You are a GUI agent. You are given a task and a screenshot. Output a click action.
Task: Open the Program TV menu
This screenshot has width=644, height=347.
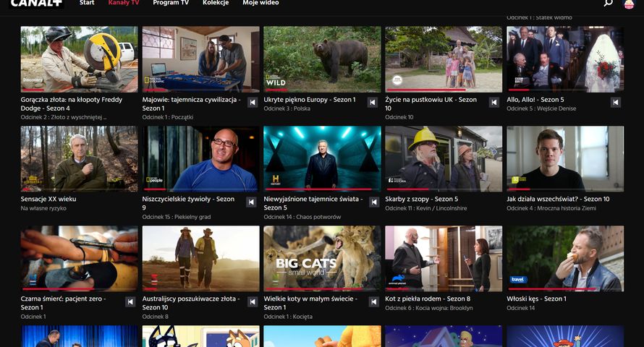(171, 3)
